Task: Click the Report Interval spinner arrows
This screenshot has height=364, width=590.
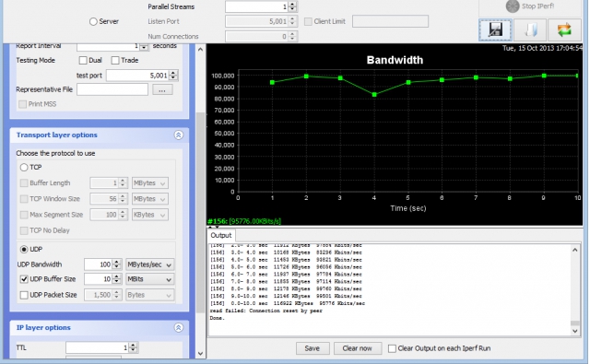Action: click(x=144, y=47)
